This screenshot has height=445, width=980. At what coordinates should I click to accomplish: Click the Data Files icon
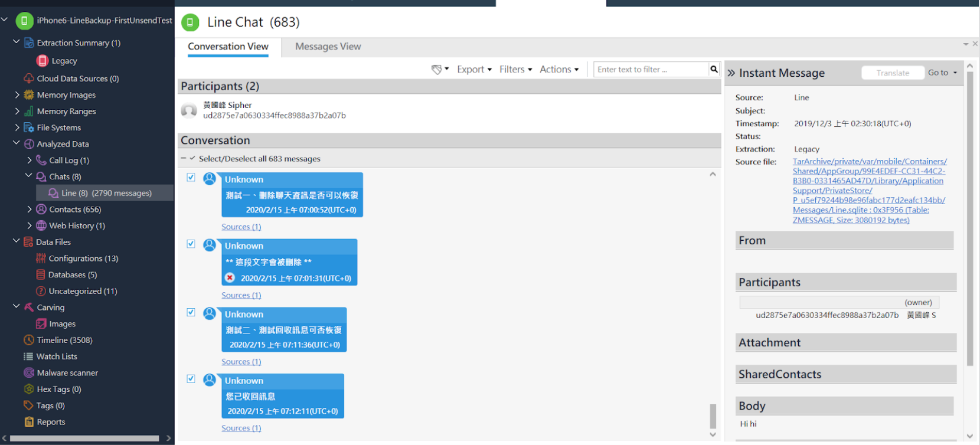pos(28,242)
